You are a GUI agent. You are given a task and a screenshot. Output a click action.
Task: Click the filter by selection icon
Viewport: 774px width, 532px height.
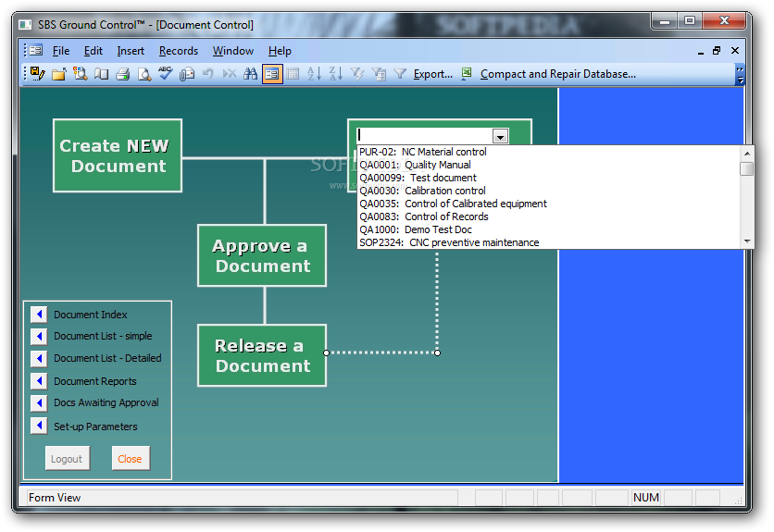[356, 74]
